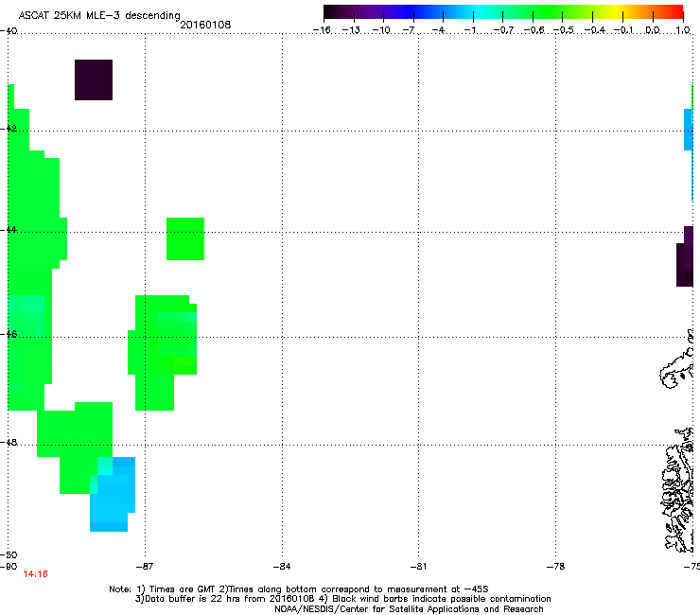Click the note line 'Data buffer is 22 hrs'

coord(342,599)
